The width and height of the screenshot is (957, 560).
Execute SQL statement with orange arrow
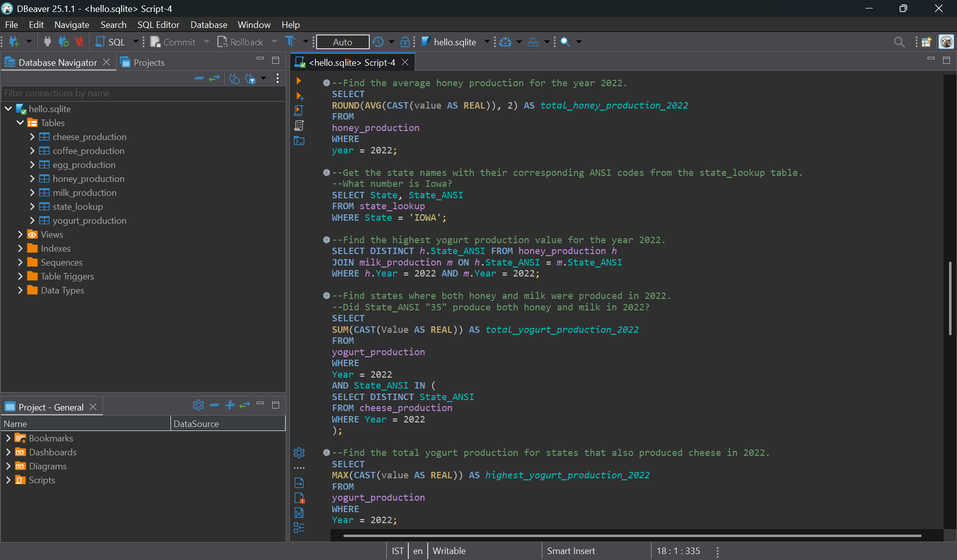[x=299, y=81]
